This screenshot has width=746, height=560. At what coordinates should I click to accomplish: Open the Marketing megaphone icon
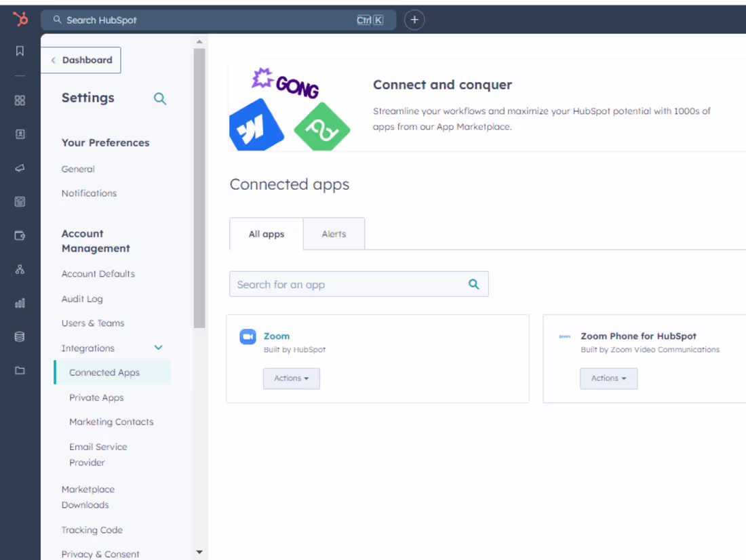coord(20,167)
